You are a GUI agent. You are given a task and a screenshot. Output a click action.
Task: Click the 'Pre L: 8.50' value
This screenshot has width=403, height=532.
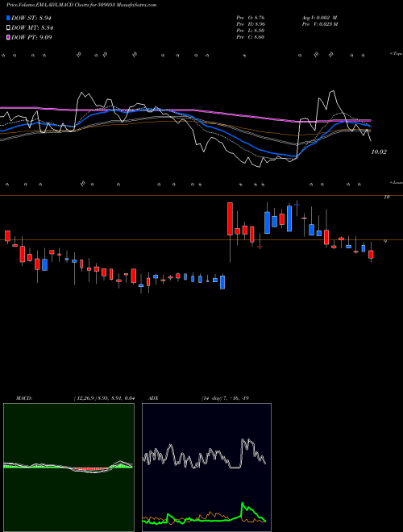pos(251,31)
